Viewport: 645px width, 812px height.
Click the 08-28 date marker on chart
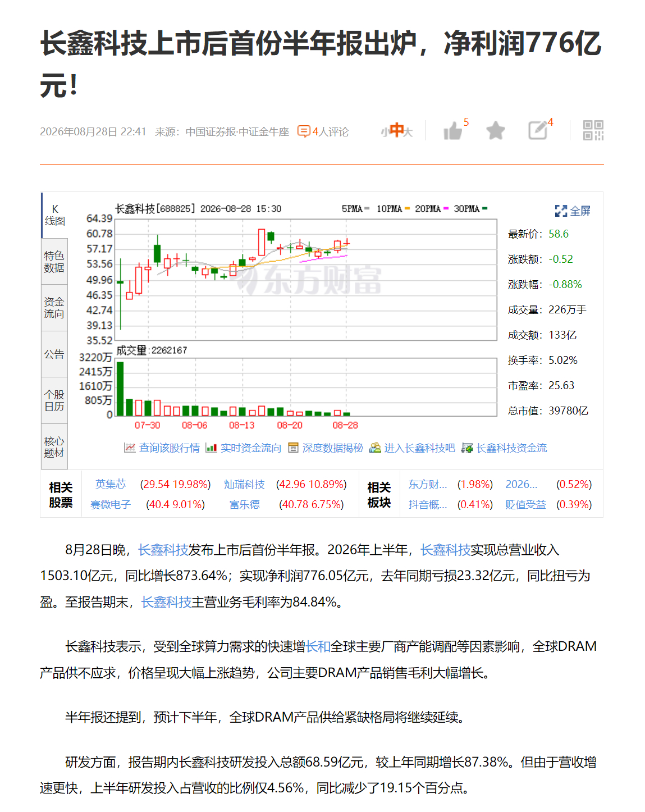tap(345, 425)
